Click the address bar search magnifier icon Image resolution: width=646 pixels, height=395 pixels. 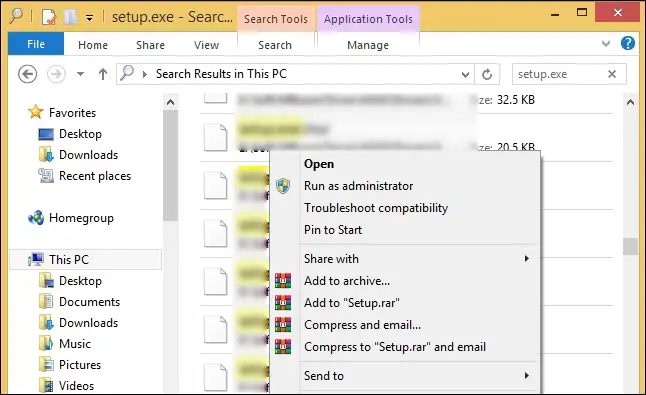[127, 73]
